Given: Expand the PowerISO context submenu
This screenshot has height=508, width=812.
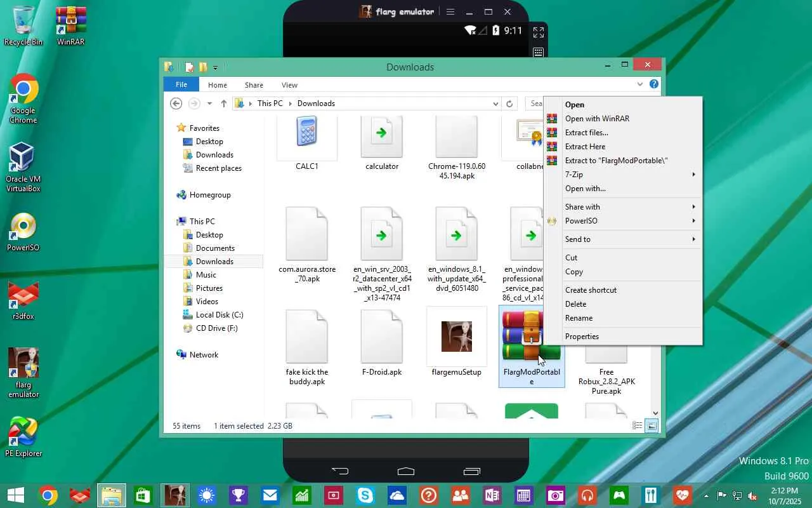Looking at the screenshot, I should coord(624,221).
